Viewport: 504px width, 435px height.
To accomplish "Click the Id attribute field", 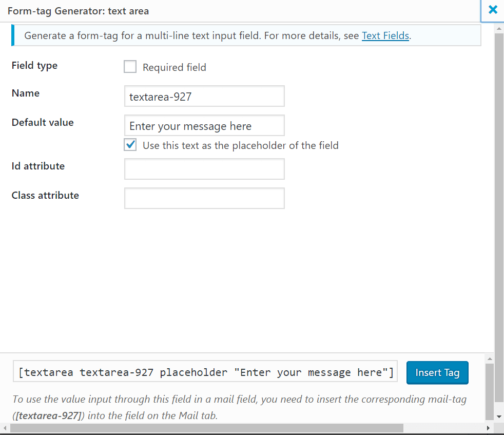I will pos(204,169).
